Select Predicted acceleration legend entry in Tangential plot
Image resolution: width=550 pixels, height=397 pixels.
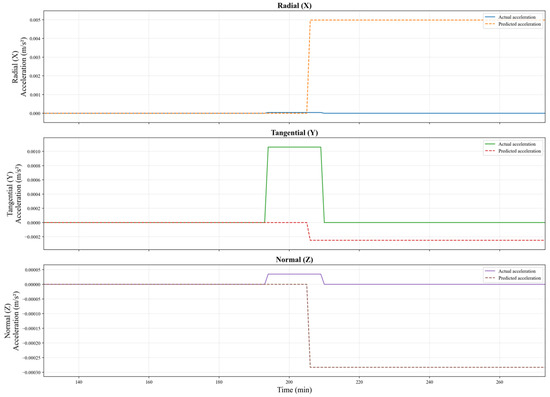pyautogui.click(x=513, y=151)
